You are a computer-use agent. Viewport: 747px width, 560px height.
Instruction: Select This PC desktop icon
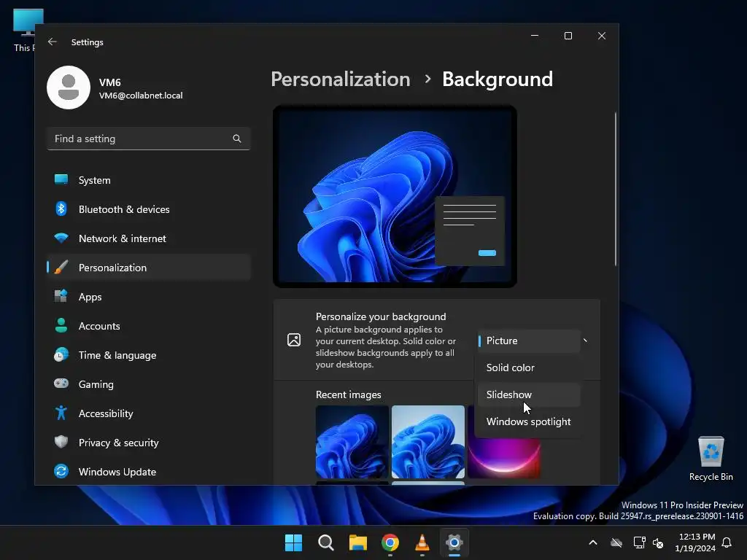pyautogui.click(x=24, y=31)
